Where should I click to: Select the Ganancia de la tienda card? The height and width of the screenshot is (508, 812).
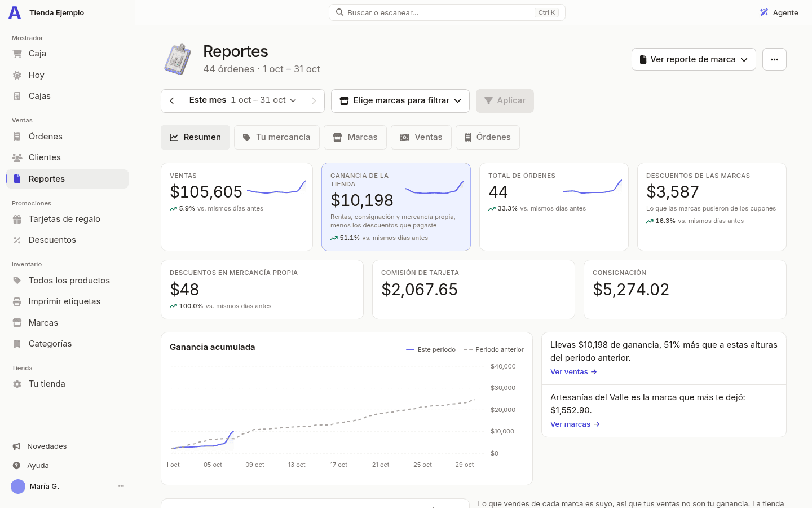(396, 207)
